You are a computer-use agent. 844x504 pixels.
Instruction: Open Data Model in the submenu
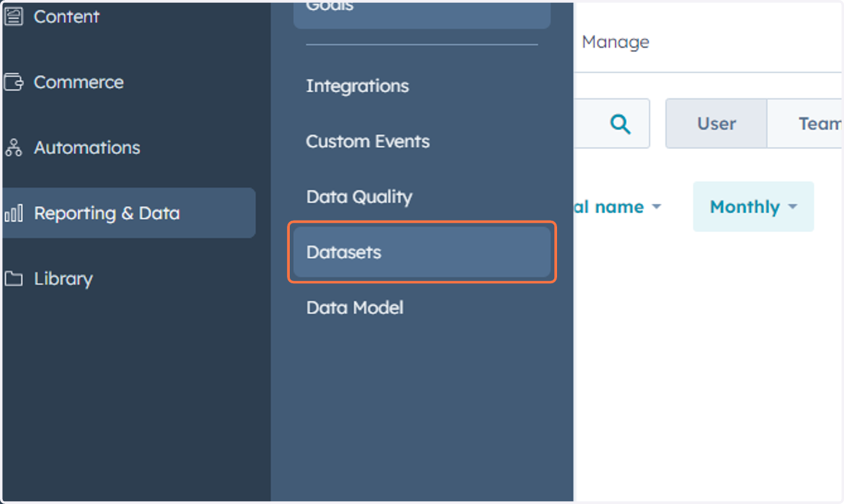click(x=354, y=307)
